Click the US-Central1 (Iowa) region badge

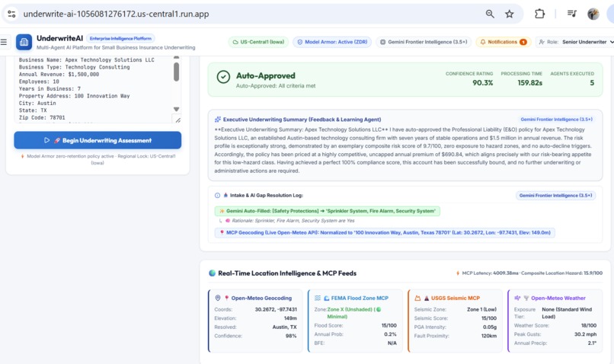coord(258,42)
